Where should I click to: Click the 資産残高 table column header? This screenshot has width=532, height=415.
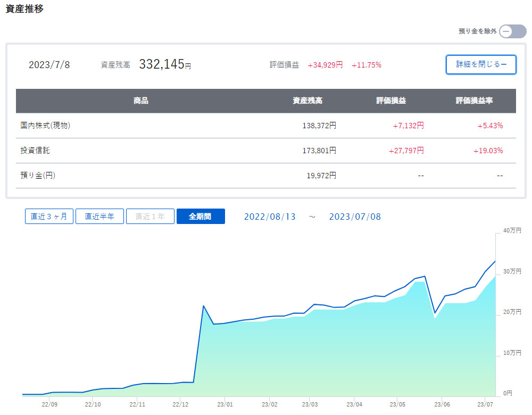coord(307,101)
